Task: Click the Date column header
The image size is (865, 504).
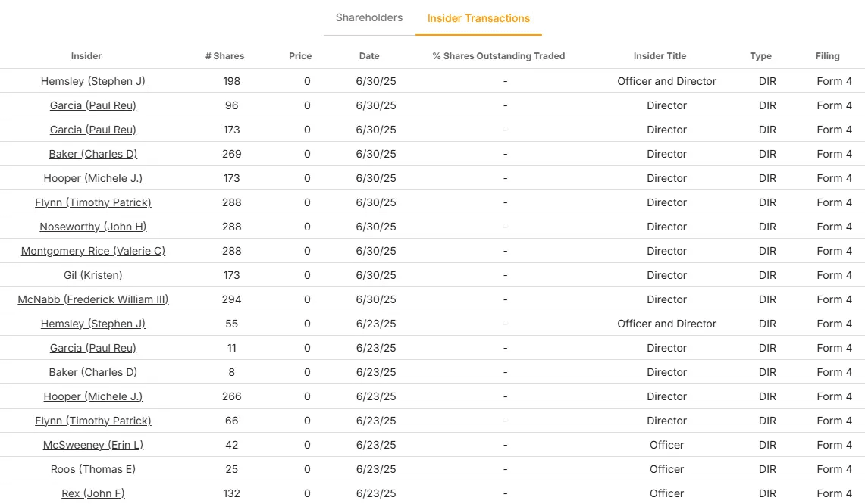Action: [369, 55]
